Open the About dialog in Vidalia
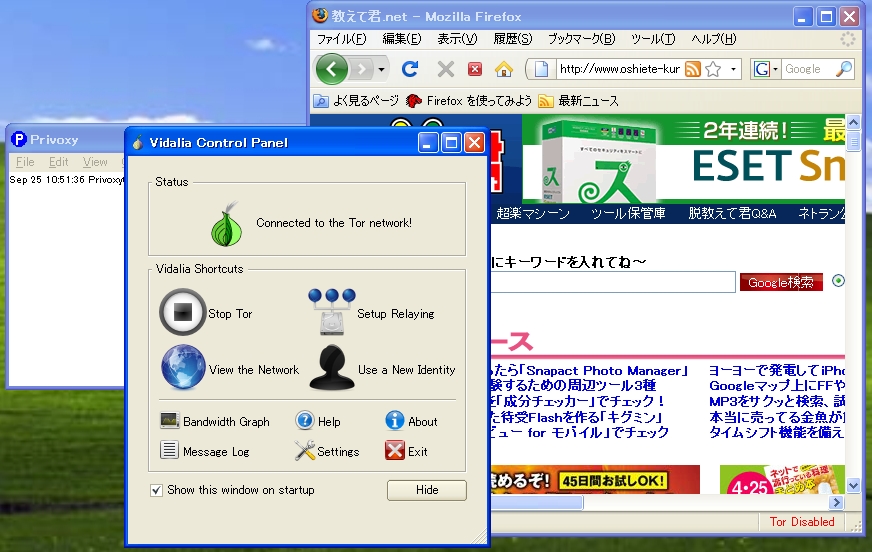 pos(411,421)
